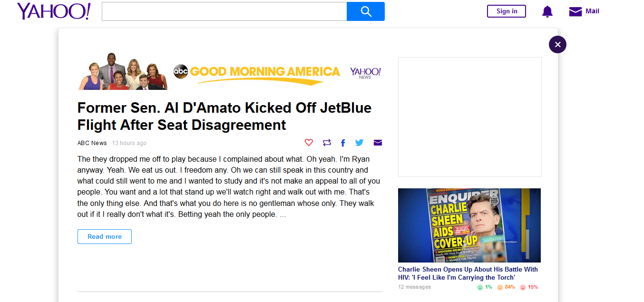Viewport: 644px width, 302px height.
Task: Click the abc network logo in banner
Action: pyautogui.click(x=181, y=71)
